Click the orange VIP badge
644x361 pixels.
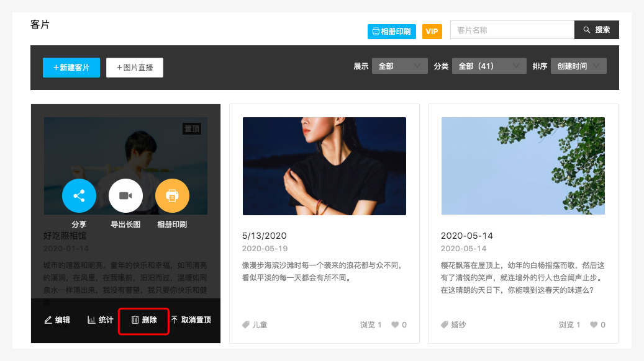click(432, 31)
